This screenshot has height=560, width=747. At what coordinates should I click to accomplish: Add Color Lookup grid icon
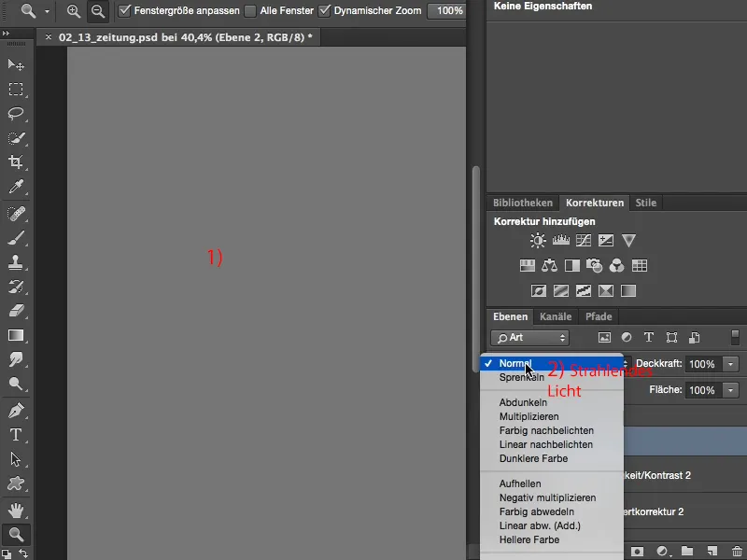click(640, 265)
